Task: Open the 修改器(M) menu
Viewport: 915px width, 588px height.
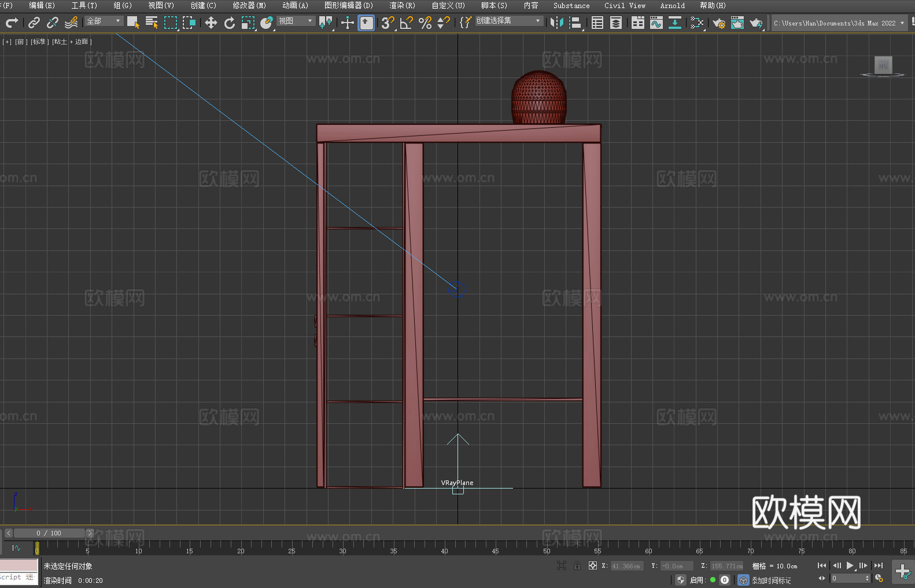Action: tap(249, 5)
